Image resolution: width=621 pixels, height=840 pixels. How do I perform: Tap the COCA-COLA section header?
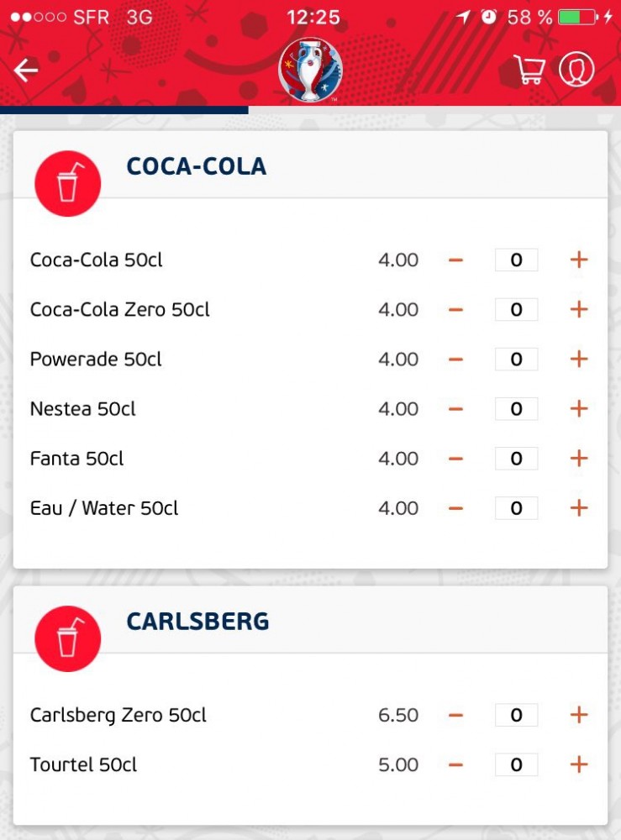pos(196,166)
